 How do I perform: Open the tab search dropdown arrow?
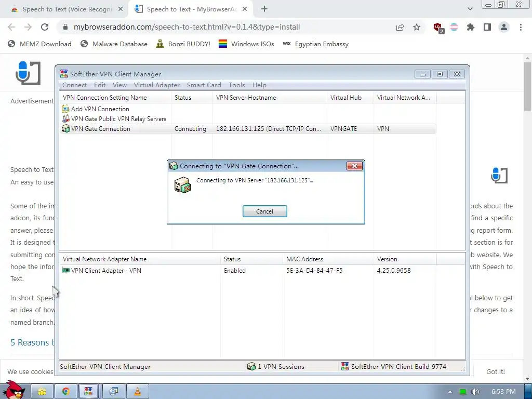coord(470,9)
